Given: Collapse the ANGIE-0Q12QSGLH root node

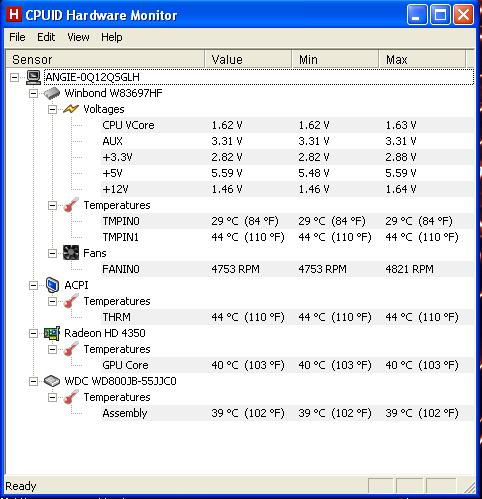Looking at the screenshot, I should (x=14, y=78).
